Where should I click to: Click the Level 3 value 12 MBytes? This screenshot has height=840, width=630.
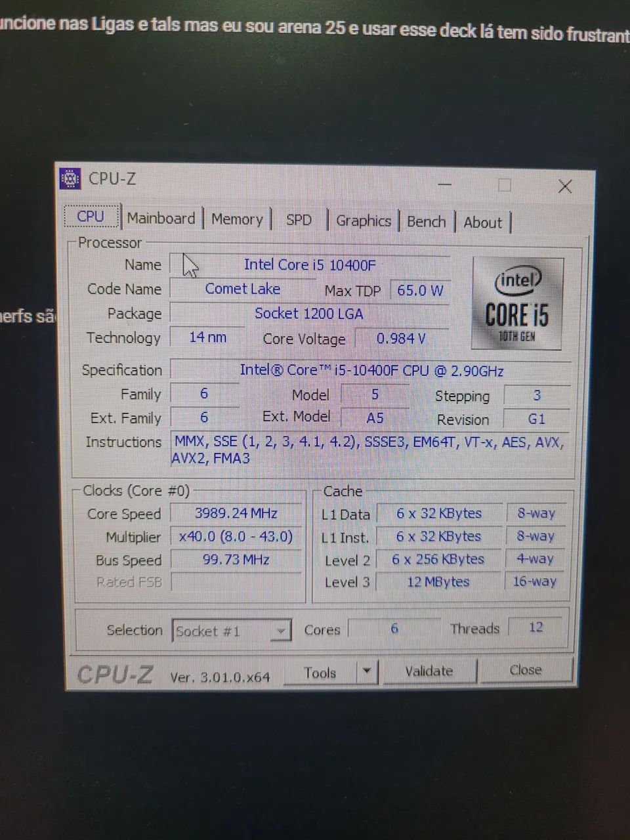(x=438, y=581)
